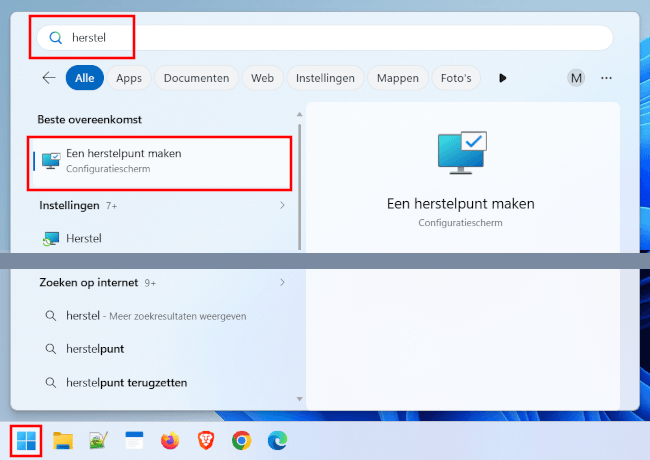
Task: Launch Brave browser from the taskbar
Action: 206,441
